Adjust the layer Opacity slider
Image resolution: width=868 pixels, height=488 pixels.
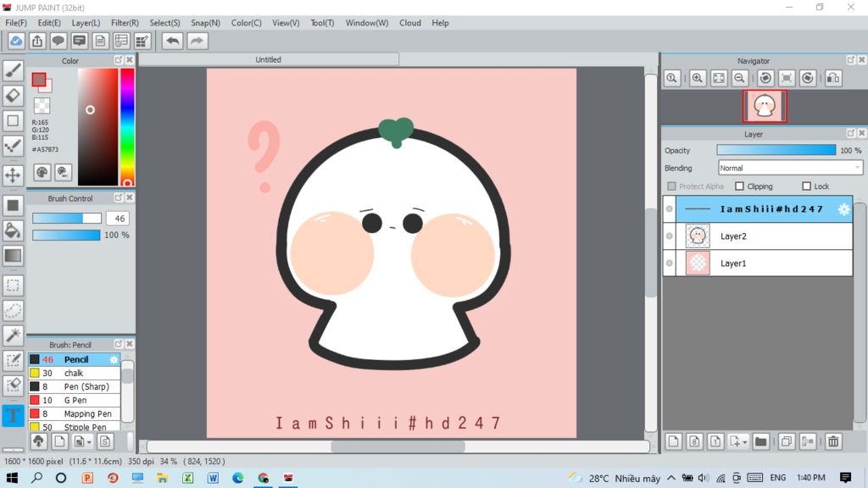click(x=776, y=150)
